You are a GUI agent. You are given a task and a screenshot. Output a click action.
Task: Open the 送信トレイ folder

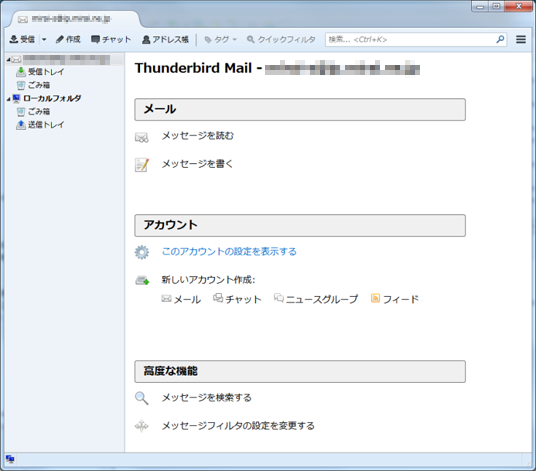tap(40, 125)
